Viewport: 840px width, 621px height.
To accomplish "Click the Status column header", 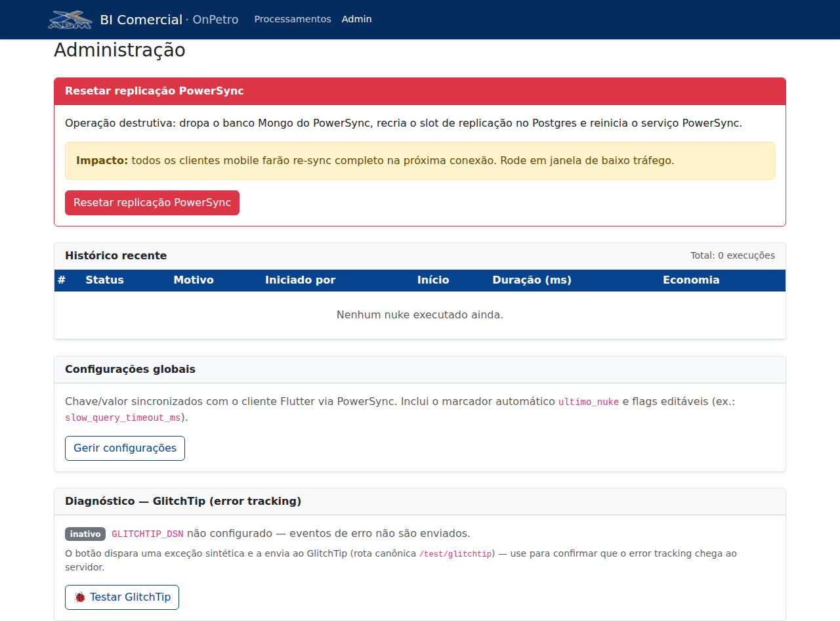I will pos(104,280).
